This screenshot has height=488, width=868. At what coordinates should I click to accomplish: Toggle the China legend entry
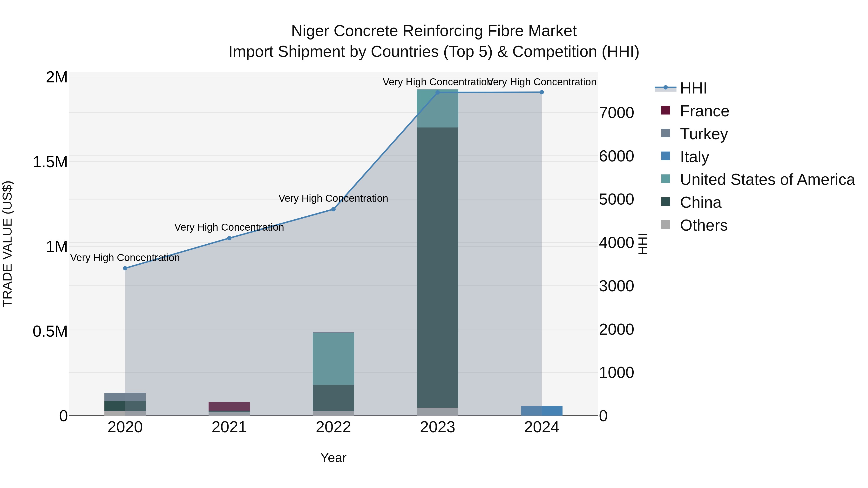(x=691, y=202)
